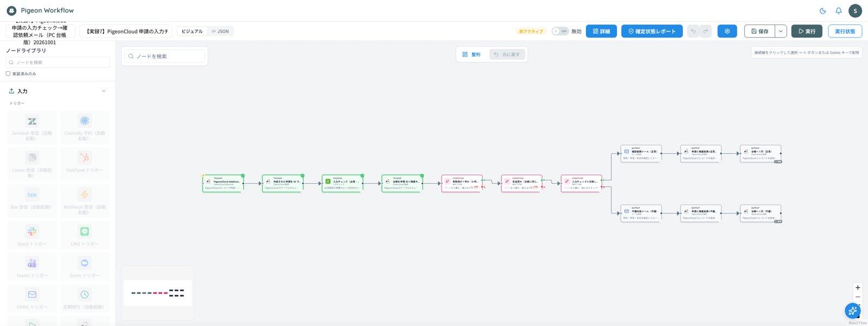
Task: Add the Slack トリガー node
Action: (32, 236)
